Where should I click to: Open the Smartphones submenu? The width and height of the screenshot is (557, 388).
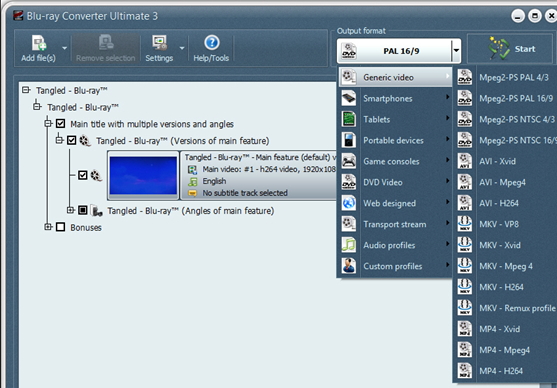click(395, 98)
